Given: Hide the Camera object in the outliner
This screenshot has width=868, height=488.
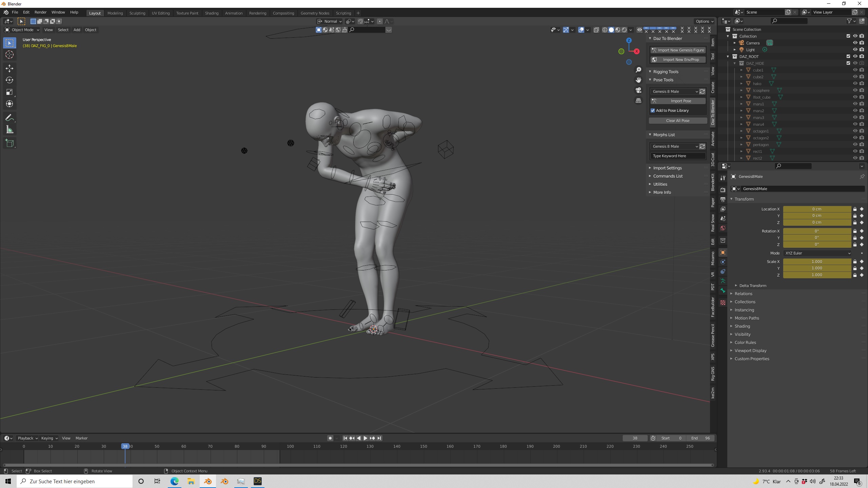Looking at the screenshot, I should 855,43.
